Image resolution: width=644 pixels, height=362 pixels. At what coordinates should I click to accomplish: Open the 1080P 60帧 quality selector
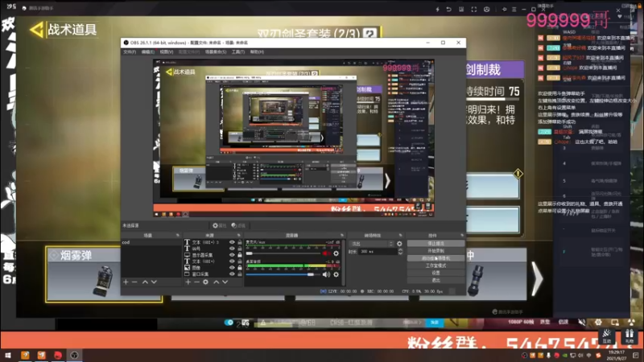[x=521, y=323]
